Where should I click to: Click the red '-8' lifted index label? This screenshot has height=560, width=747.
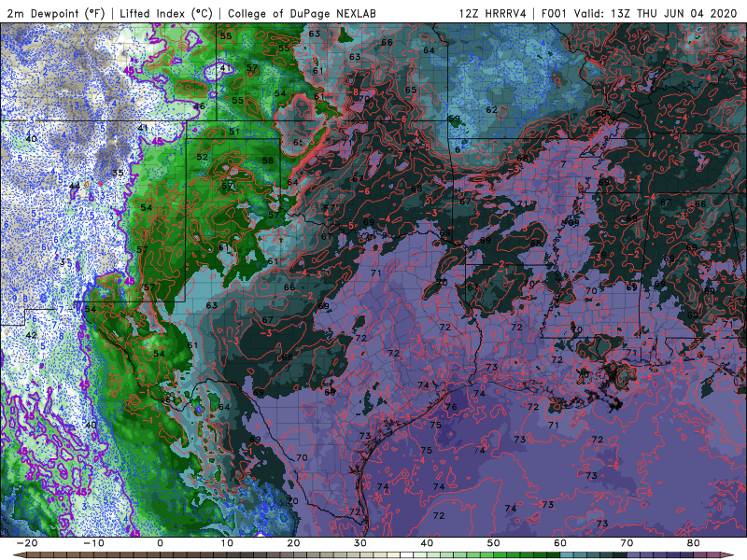[353, 91]
